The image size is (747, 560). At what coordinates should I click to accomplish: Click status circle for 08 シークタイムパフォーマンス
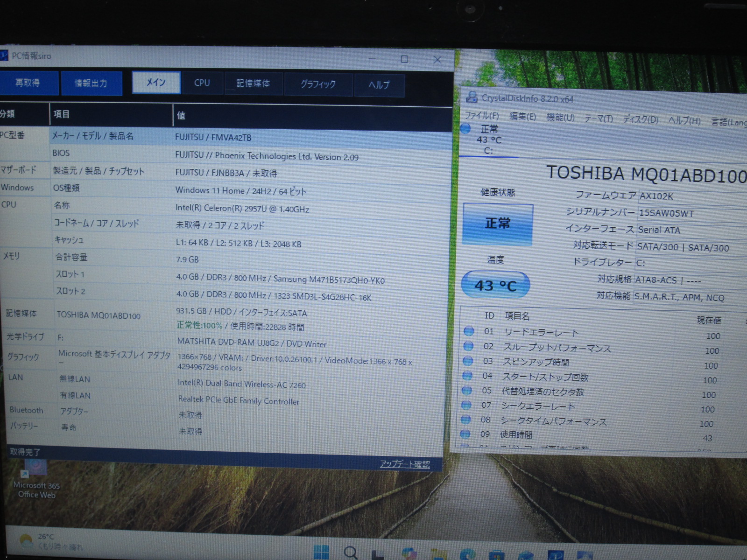466,419
